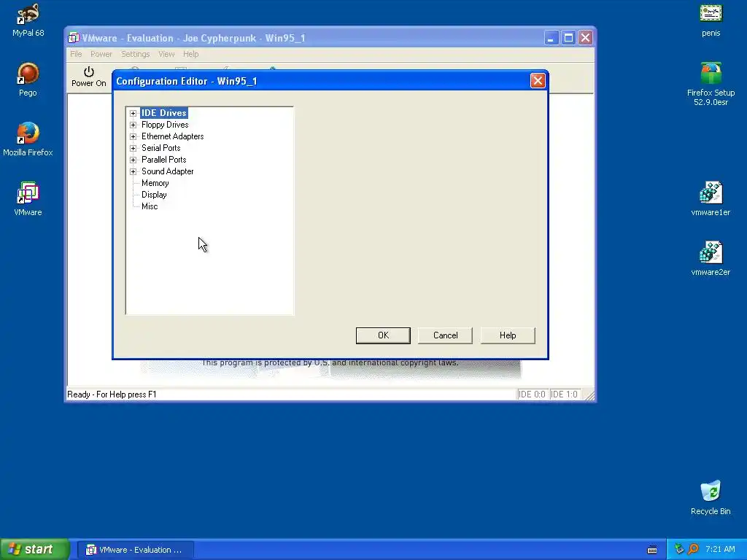747x560 pixels.
Task: Click the IDE 0:0 status indicator
Action: 532,394
